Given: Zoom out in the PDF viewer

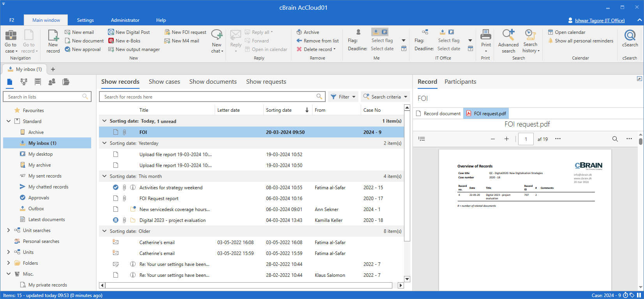Looking at the screenshot, I should (x=493, y=139).
